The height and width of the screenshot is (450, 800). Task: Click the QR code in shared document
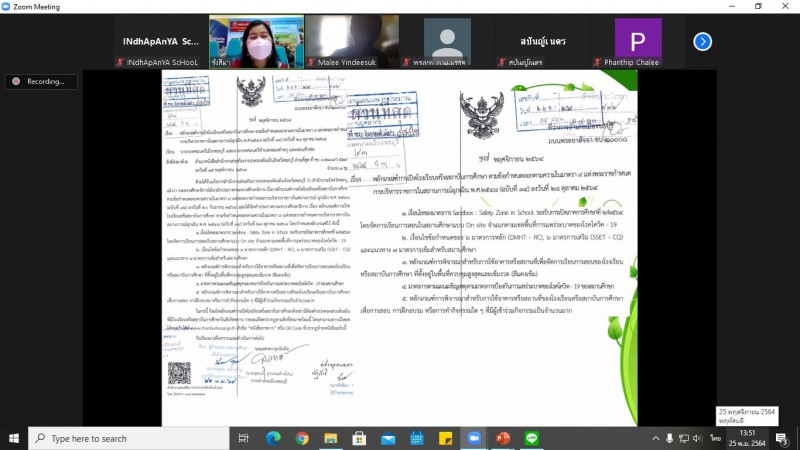(x=179, y=373)
